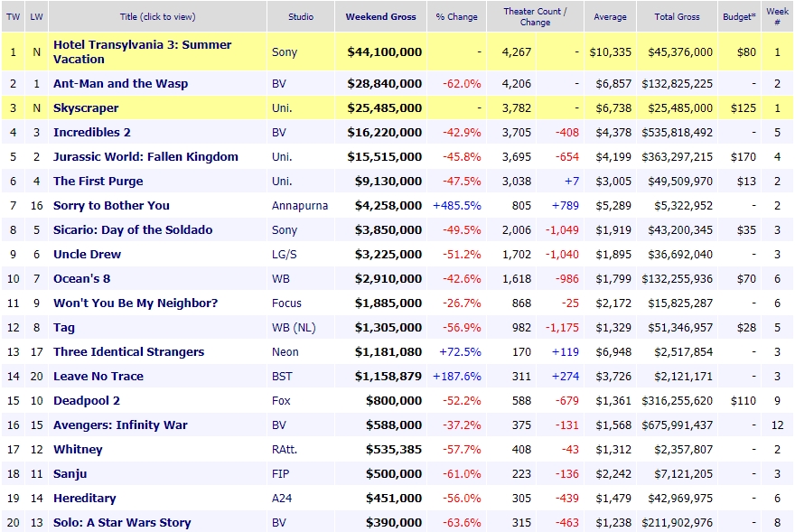
Task: Open Leave No Trace title
Action: point(98,377)
